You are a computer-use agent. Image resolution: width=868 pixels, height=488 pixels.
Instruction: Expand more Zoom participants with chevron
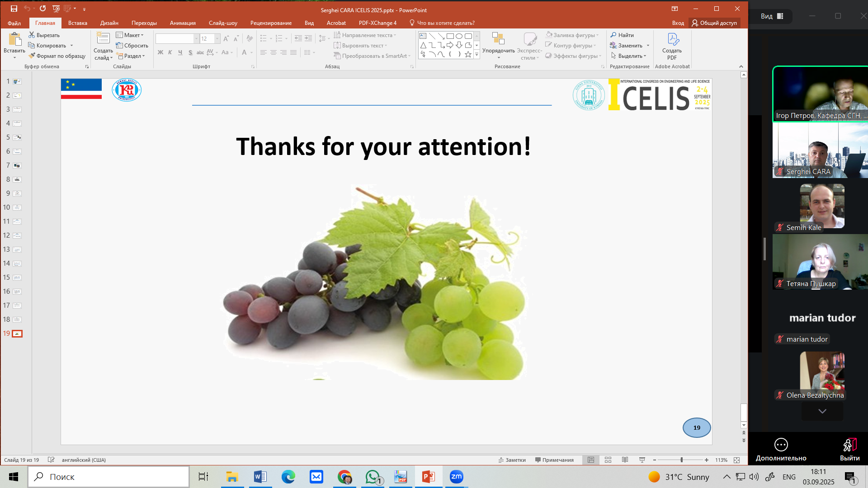point(822,411)
